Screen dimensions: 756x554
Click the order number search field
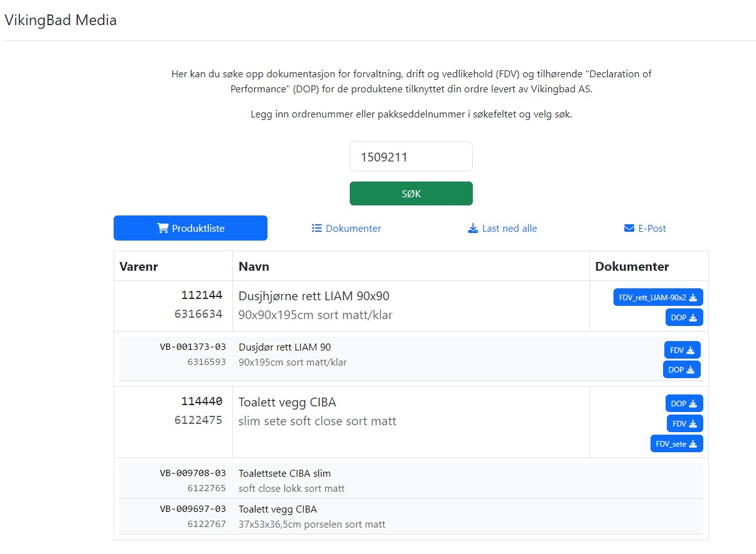(x=411, y=157)
